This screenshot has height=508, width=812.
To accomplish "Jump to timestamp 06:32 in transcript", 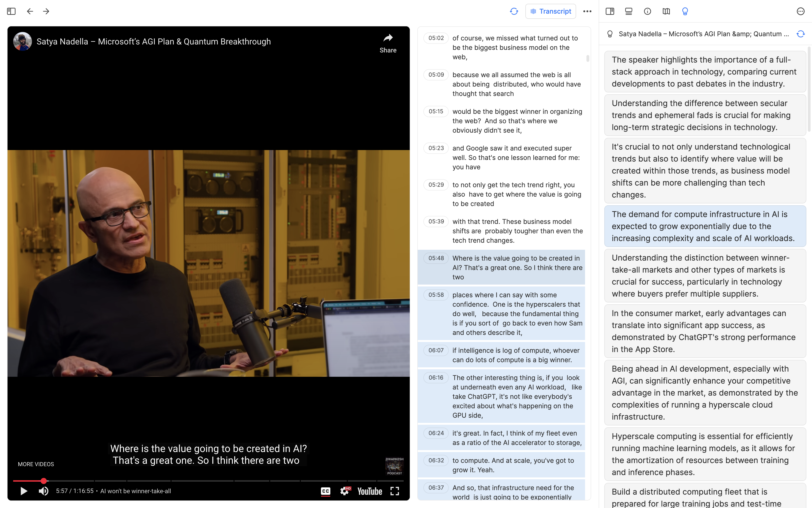I will pyautogui.click(x=436, y=460).
